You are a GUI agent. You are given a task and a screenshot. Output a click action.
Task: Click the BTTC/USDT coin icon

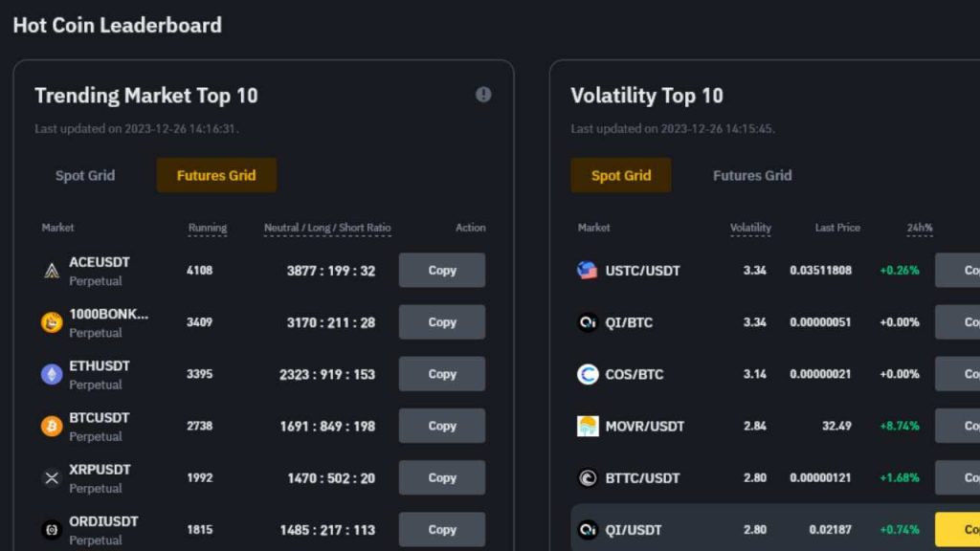[588, 477]
